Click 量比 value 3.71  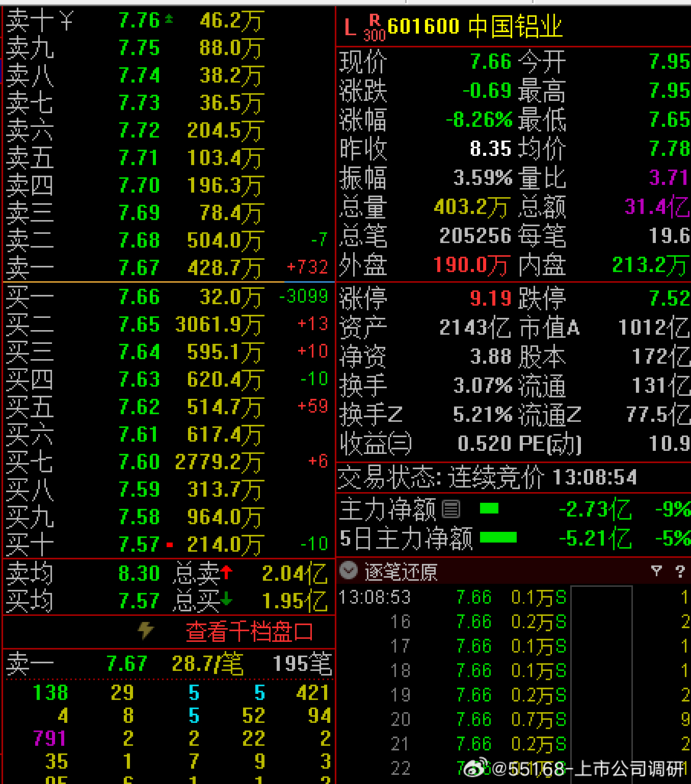pos(670,177)
